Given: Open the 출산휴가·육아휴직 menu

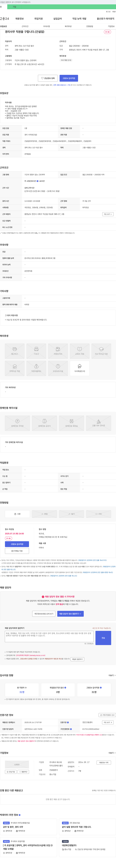Looking at the screenshot, I should tap(106, 19).
